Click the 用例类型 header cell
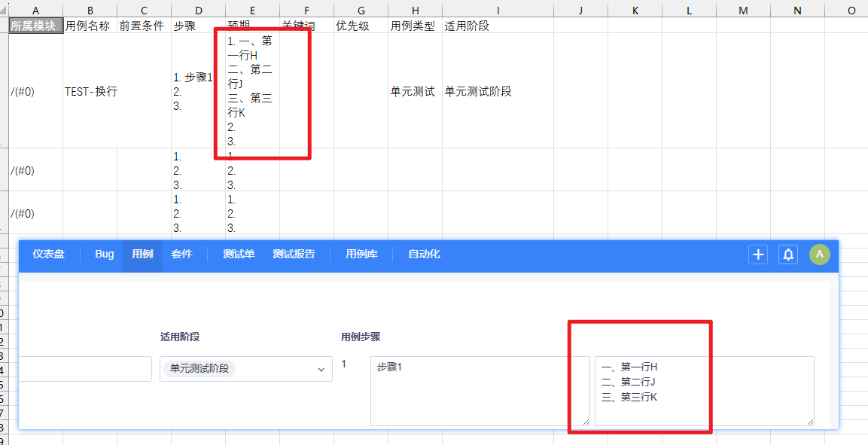 pyautogui.click(x=415, y=26)
